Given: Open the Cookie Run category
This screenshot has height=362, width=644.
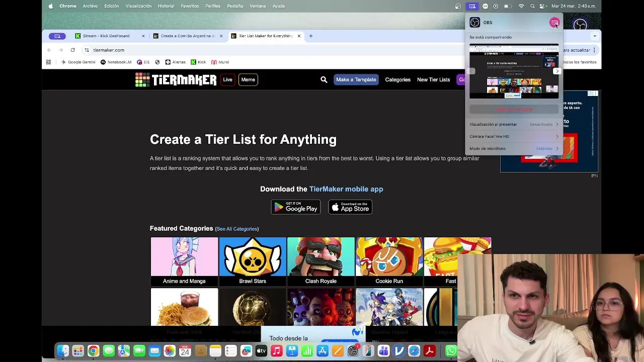Looking at the screenshot, I should pyautogui.click(x=389, y=261).
